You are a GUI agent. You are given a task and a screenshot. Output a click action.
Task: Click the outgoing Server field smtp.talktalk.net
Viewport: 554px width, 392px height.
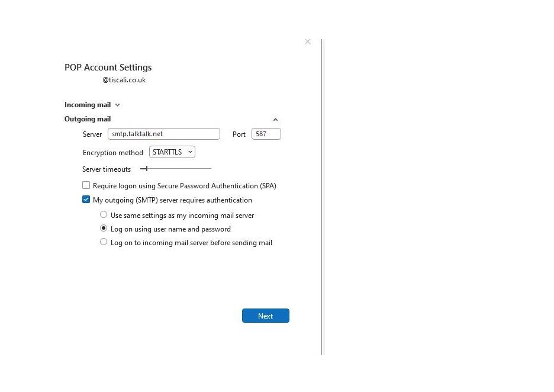pos(163,134)
